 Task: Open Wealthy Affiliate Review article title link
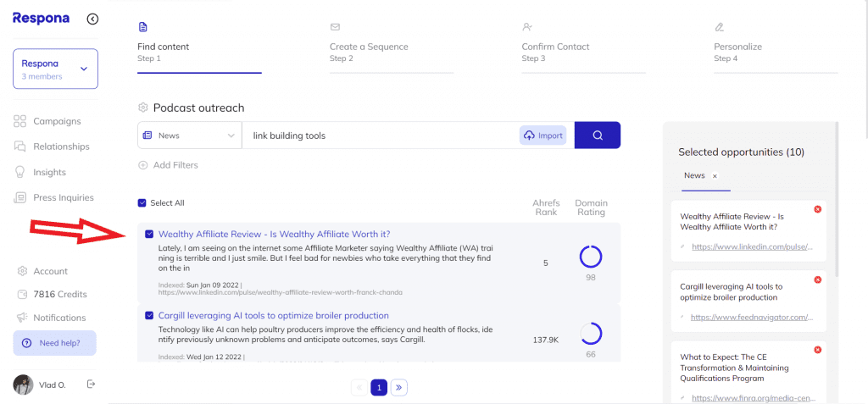click(x=274, y=234)
